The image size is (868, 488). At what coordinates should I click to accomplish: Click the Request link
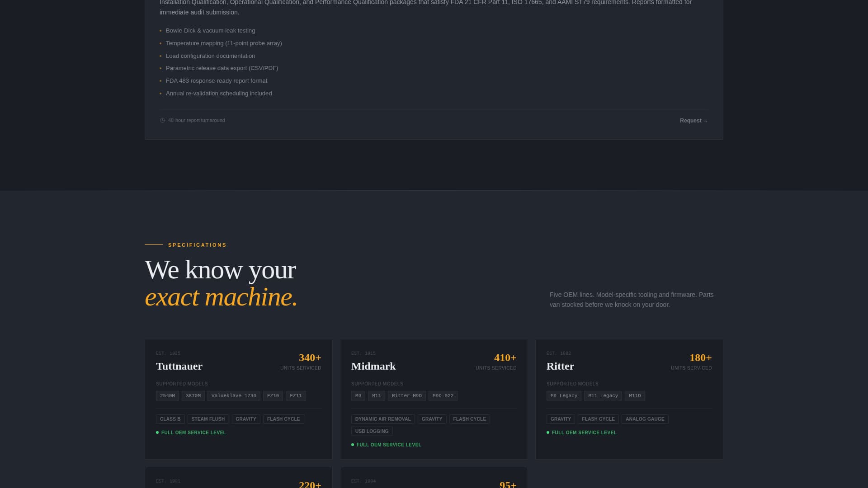tap(693, 121)
